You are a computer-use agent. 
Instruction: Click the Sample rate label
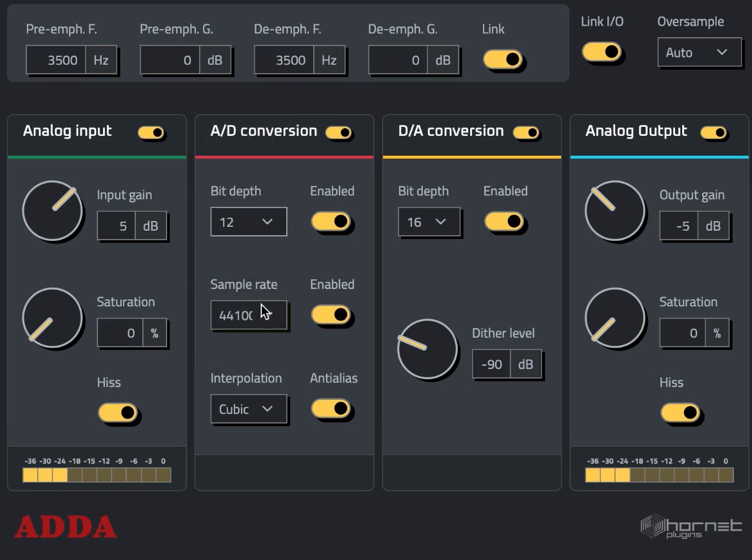pos(243,284)
